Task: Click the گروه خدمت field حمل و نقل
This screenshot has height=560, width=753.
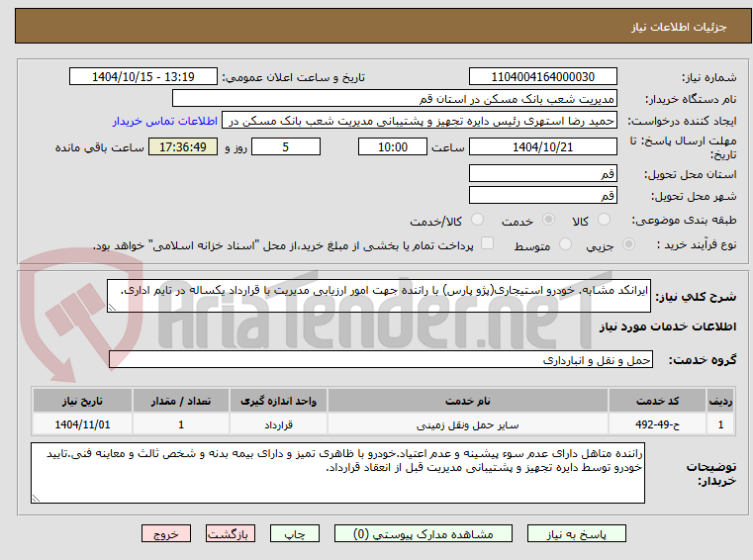Action: tap(381, 360)
